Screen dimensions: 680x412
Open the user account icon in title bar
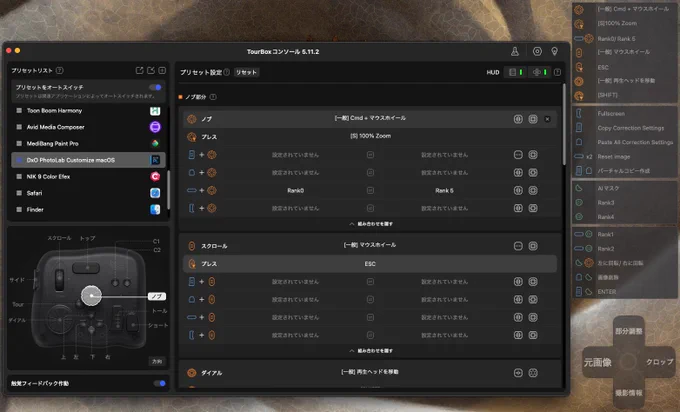[515, 52]
